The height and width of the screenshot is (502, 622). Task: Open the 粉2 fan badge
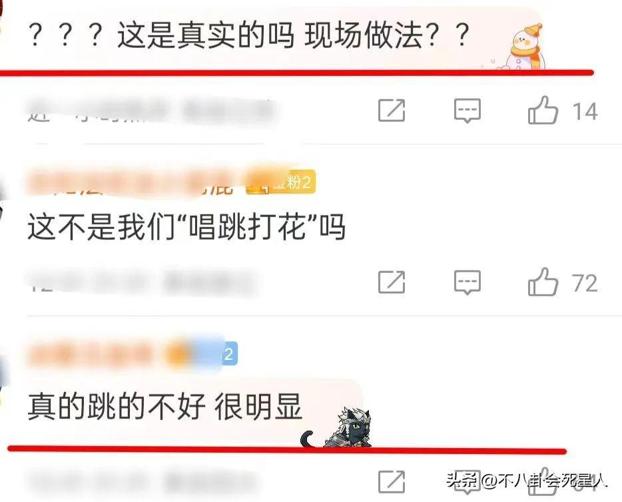[281, 183]
